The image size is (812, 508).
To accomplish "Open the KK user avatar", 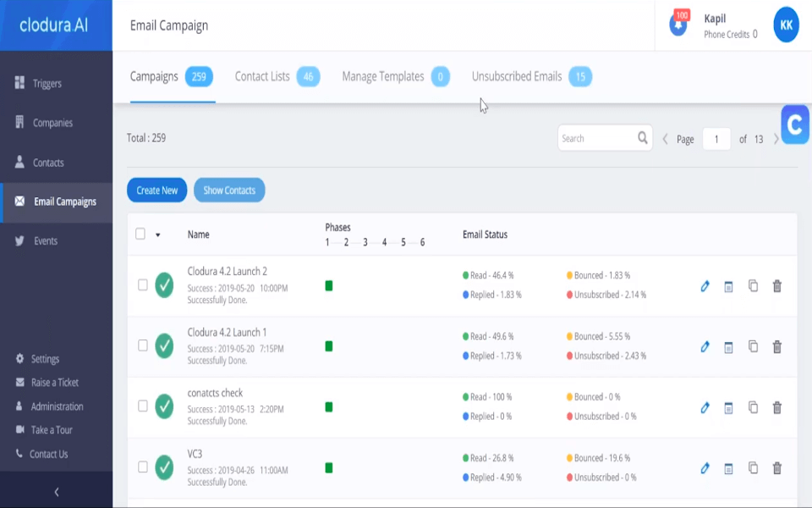I will [786, 25].
